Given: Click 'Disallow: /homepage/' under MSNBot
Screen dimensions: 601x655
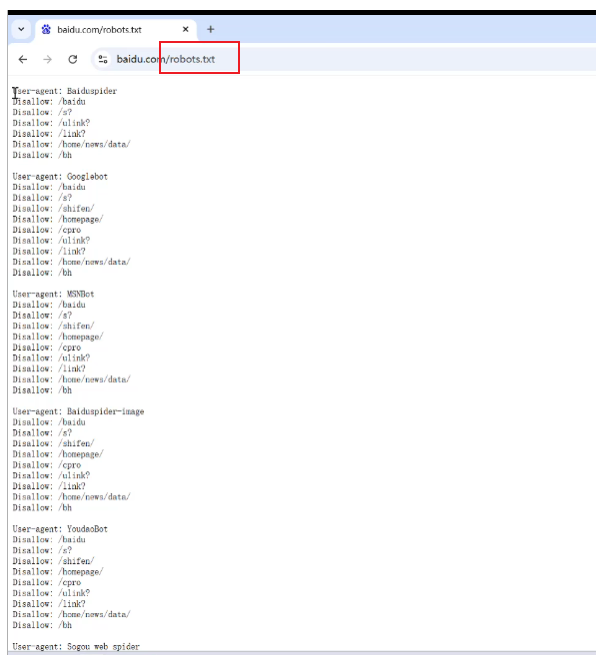Looking at the screenshot, I should click(58, 337).
